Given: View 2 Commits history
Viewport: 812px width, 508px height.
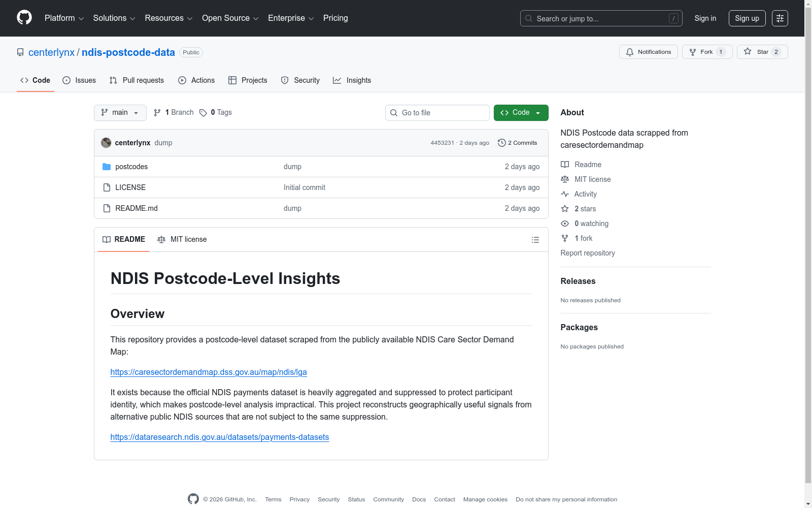Looking at the screenshot, I should click(x=518, y=143).
